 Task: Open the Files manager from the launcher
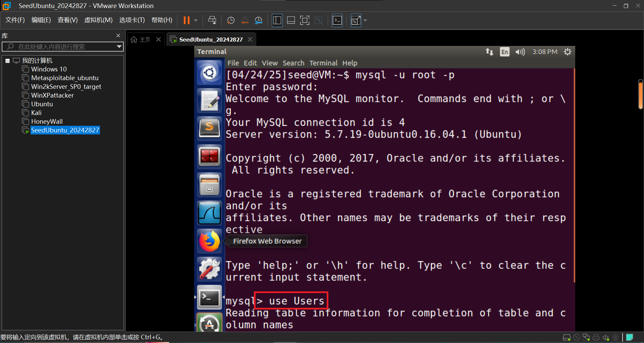coord(209,185)
